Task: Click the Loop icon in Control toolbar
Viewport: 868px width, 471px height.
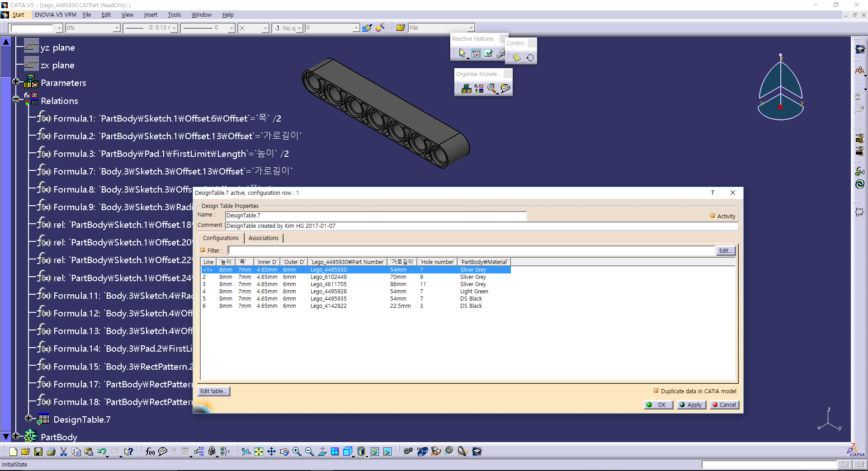Action: [x=530, y=57]
